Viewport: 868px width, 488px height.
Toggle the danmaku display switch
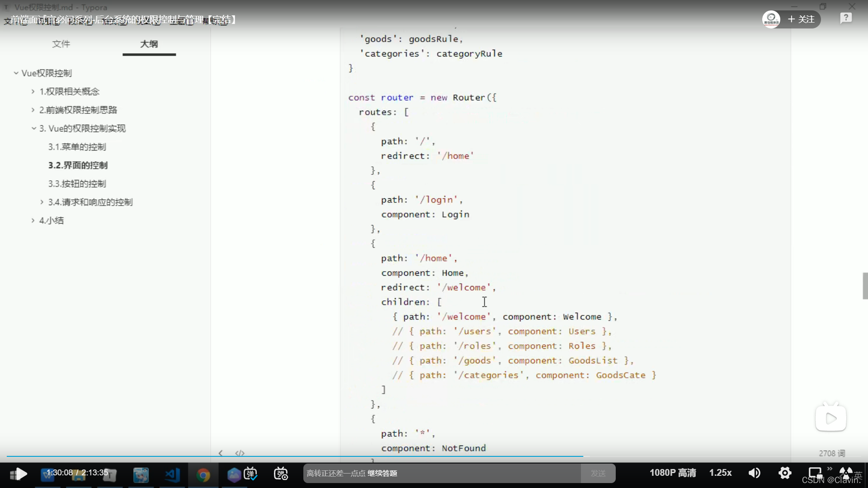tap(250, 474)
